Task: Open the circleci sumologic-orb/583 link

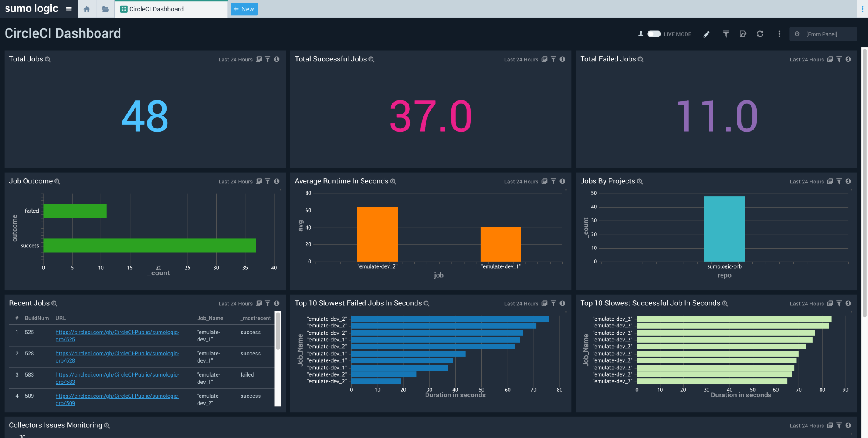Action: click(x=117, y=378)
